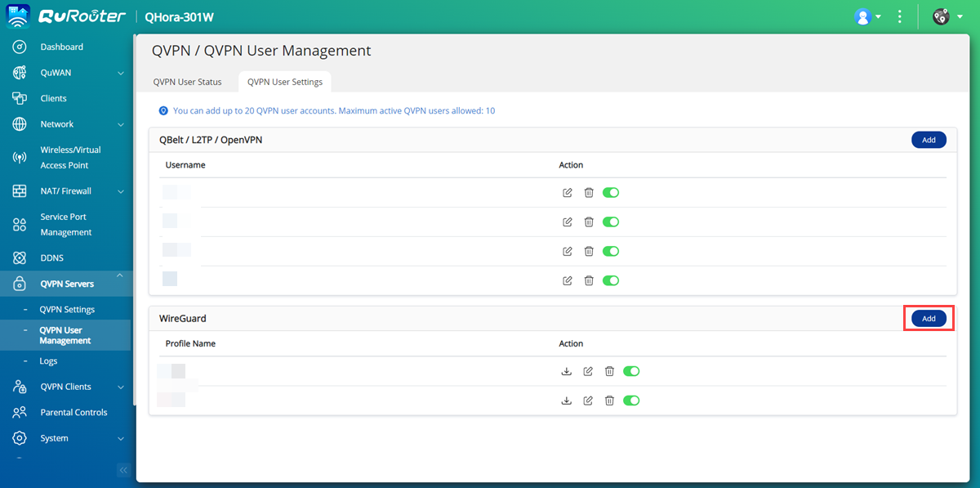The width and height of the screenshot is (980, 488).
Task: Expand the NAT/Firewall submenu chevron
Action: pyautogui.click(x=121, y=191)
